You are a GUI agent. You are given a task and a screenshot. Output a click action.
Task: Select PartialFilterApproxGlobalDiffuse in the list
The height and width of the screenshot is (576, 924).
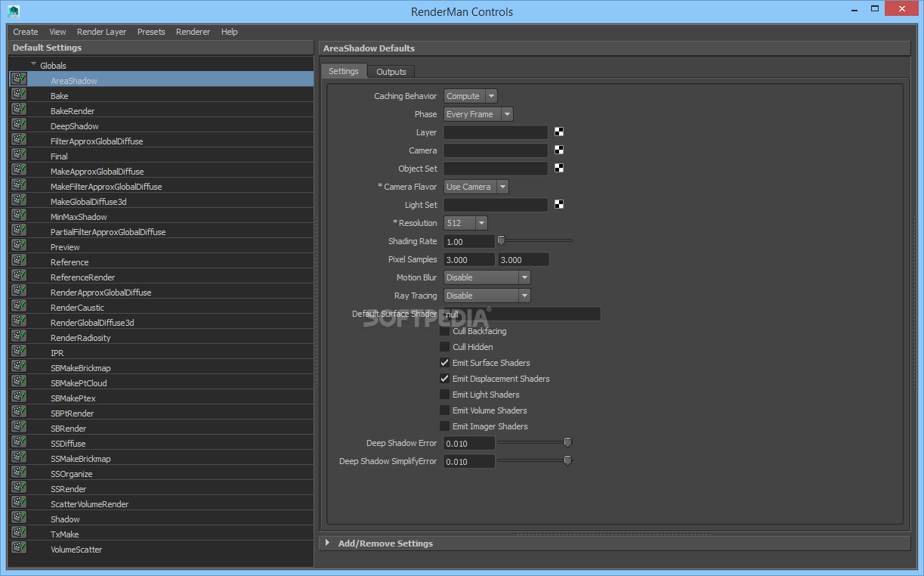click(162, 231)
